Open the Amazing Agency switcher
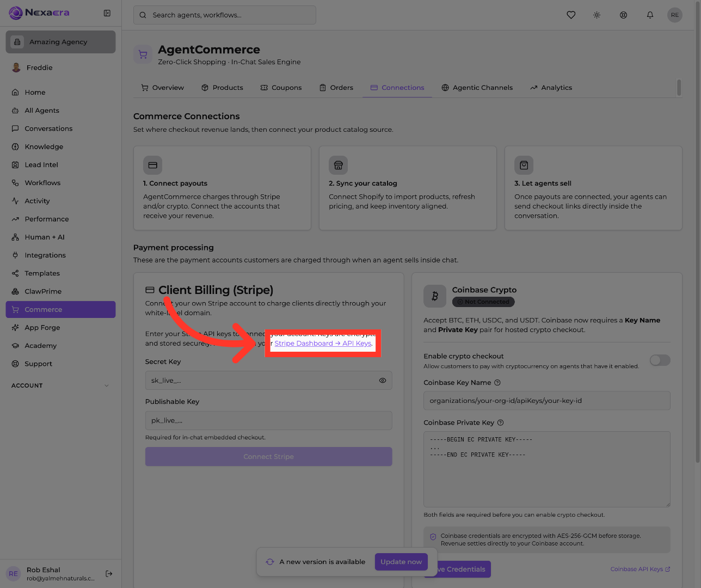The width and height of the screenshot is (701, 588). click(x=60, y=42)
